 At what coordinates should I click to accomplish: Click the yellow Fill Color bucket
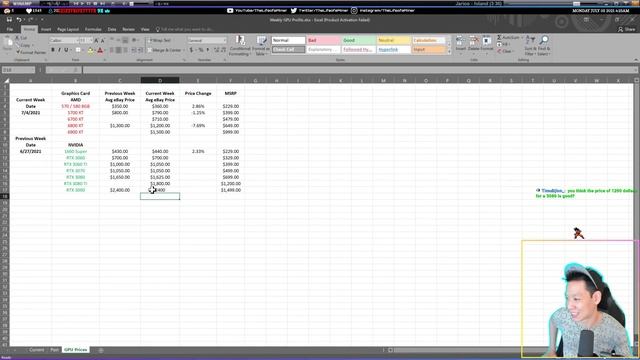91,50
